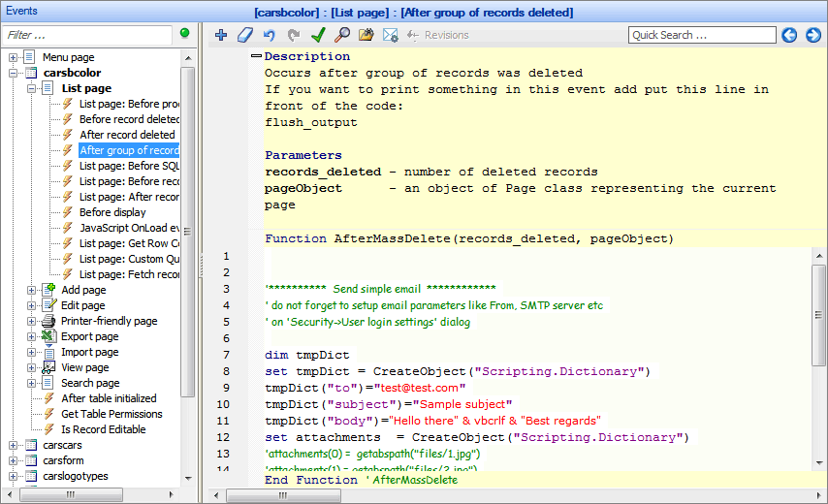Click the View page icon

48,367
